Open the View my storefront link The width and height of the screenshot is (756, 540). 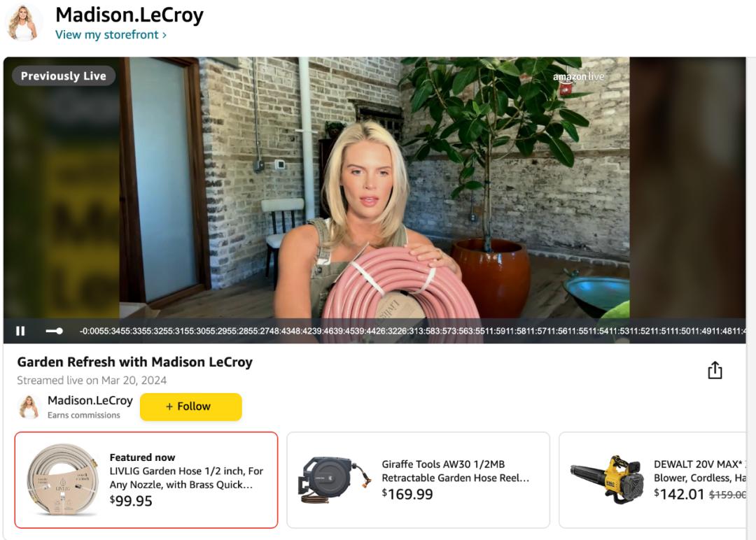pos(111,35)
